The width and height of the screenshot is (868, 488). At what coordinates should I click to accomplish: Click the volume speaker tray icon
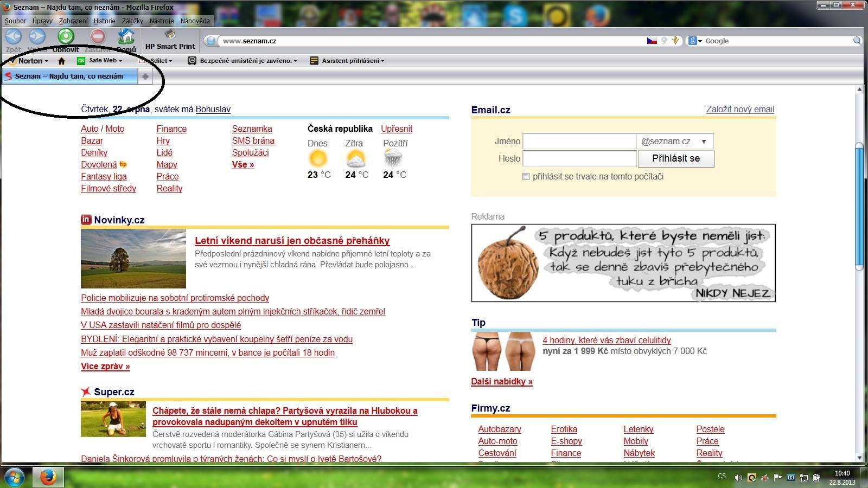tap(738, 478)
